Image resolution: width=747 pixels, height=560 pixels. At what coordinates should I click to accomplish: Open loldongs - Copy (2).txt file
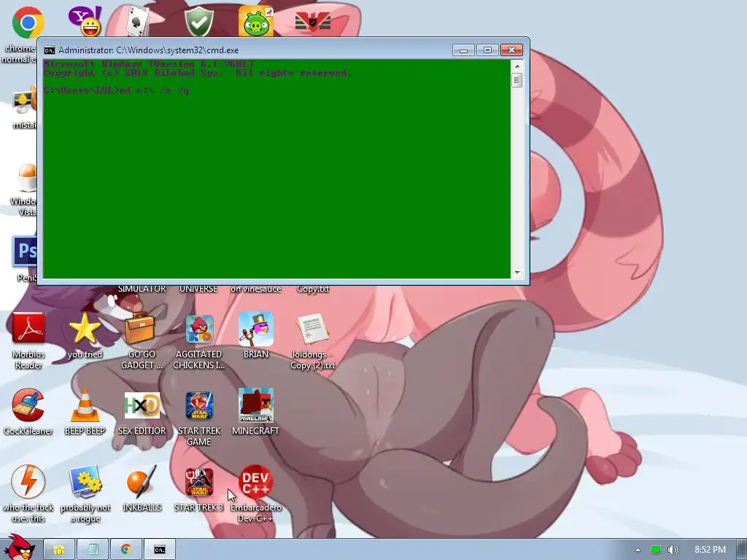click(x=312, y=329)
